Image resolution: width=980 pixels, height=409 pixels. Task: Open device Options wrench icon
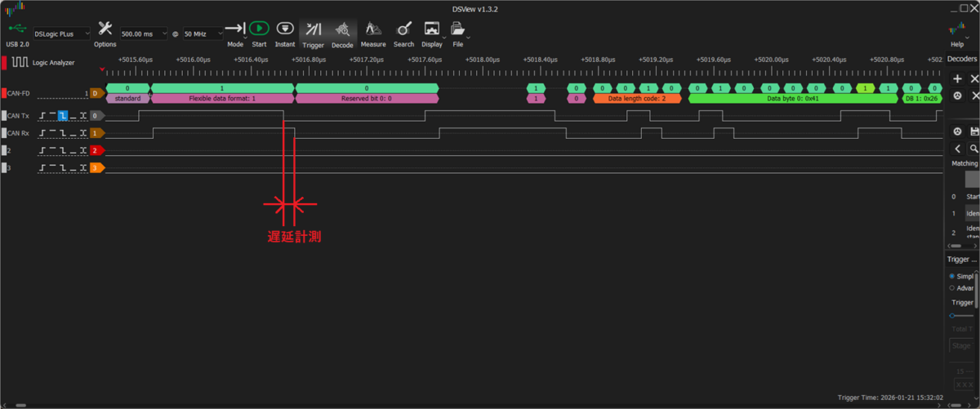(x=105, y=29)
